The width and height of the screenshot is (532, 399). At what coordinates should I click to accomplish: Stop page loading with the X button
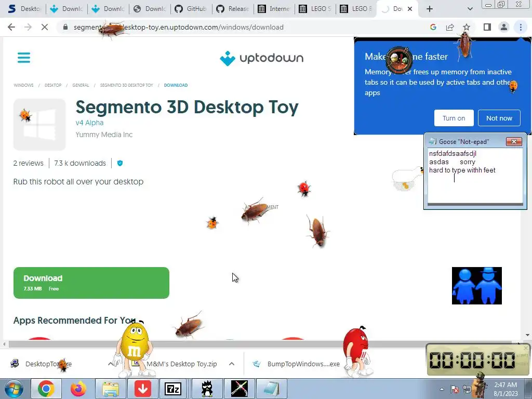[x=45, y=27]
